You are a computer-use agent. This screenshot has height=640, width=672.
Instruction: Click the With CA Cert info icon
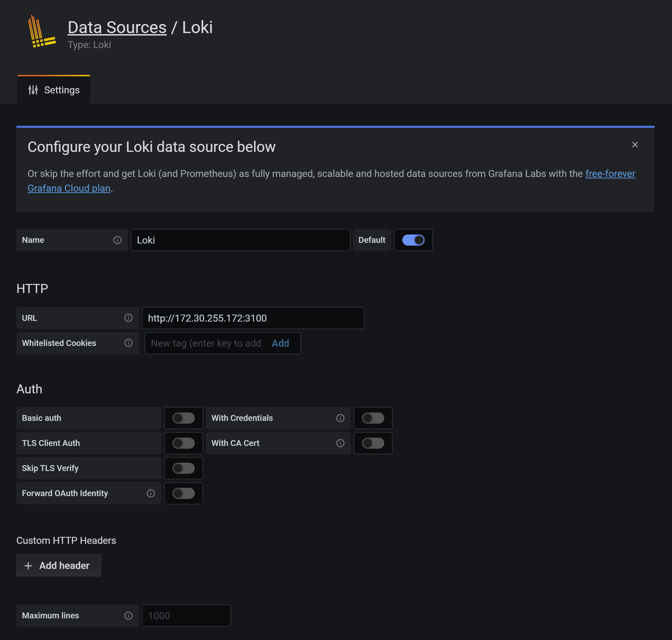pos(340,443)
